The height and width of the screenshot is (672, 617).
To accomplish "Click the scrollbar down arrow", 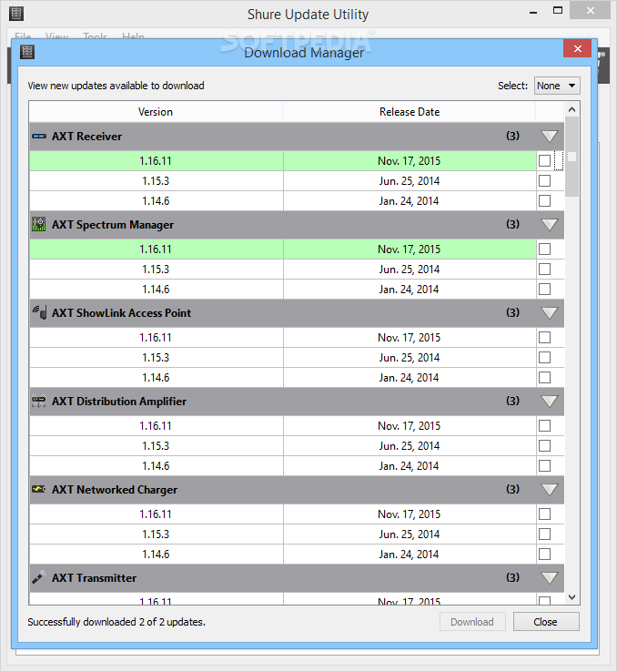I will 572,597.
